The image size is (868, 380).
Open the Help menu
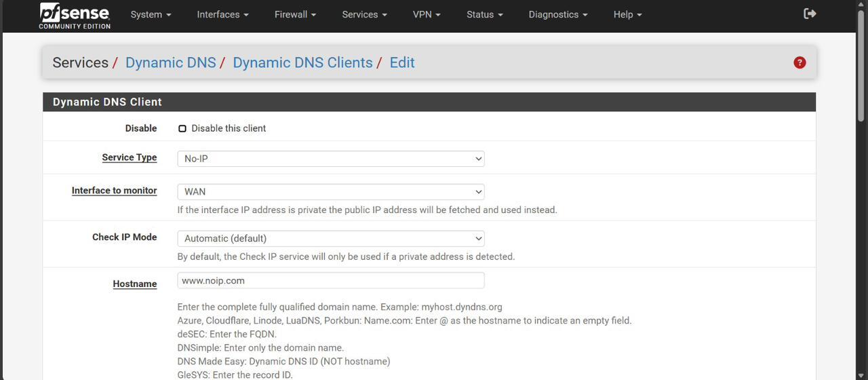coord(627,14)
